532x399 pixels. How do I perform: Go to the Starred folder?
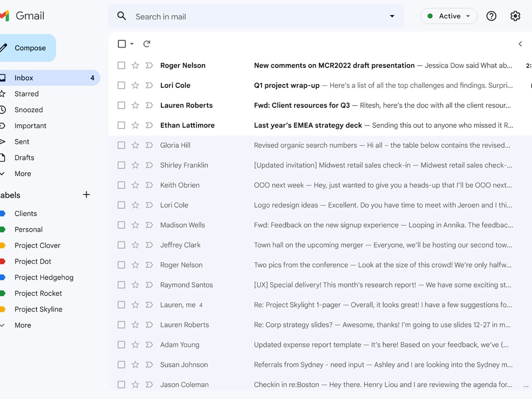27,94
